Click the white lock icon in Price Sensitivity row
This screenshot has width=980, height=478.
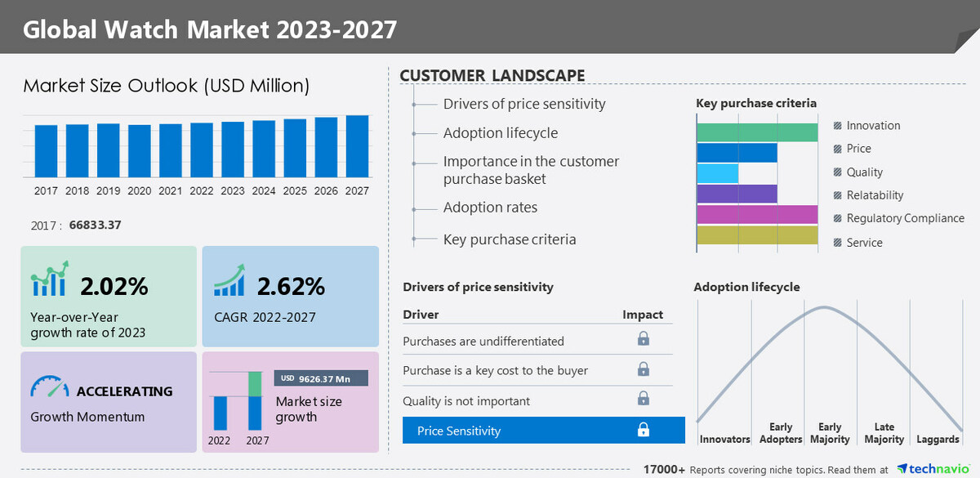(643, 430)
